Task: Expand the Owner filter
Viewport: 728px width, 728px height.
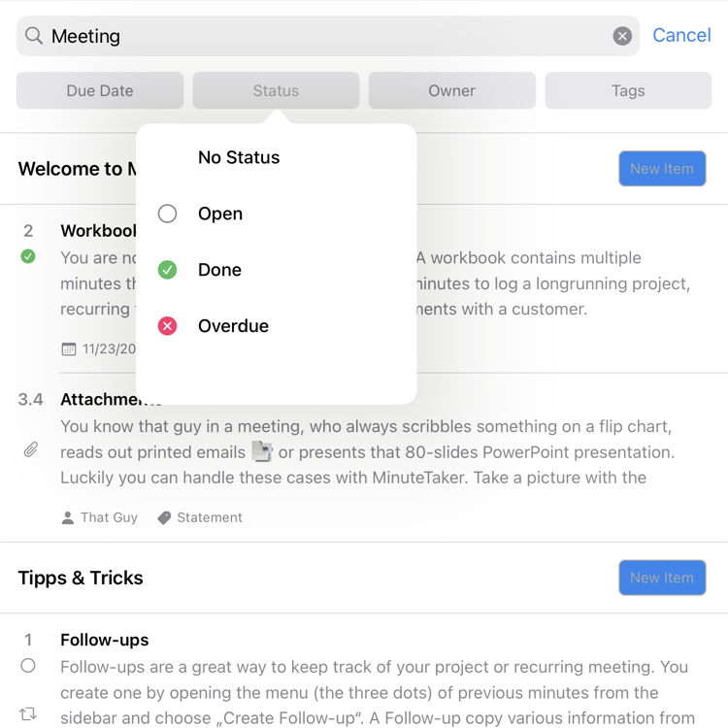Action: click(451, 90)
